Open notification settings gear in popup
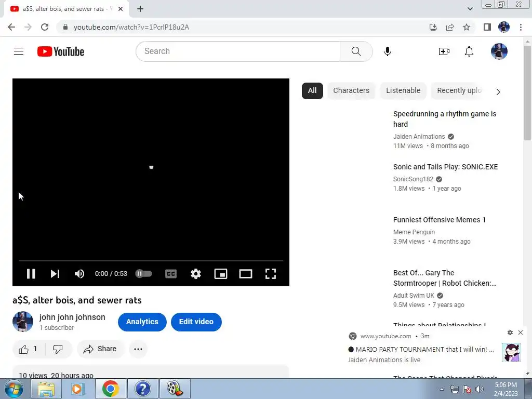Screen dimensions: 532x399 510,332
